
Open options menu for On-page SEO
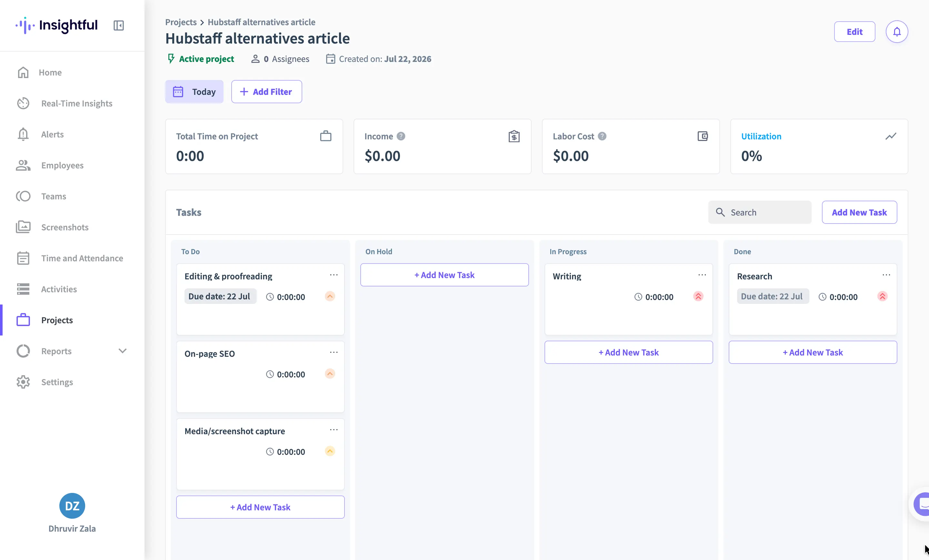(334, 352)
